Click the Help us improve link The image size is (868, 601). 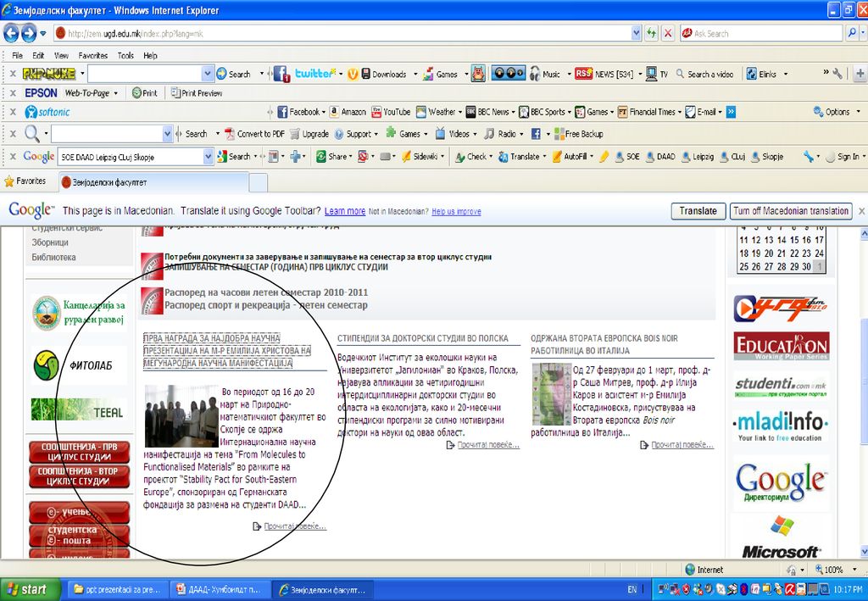pyautogui.click(x=456, y=211)
